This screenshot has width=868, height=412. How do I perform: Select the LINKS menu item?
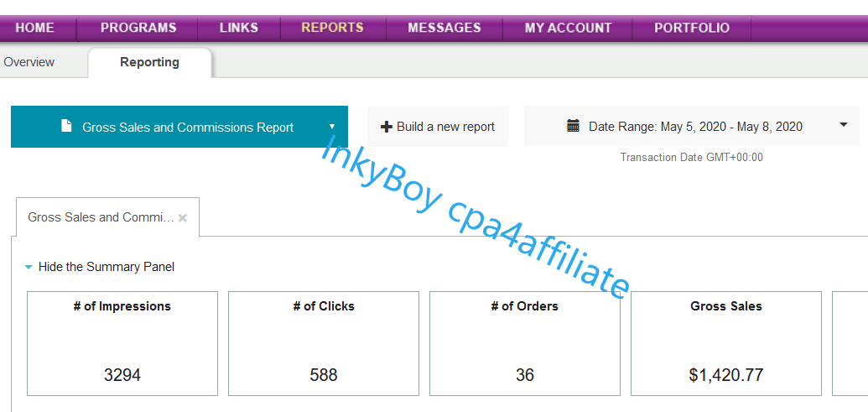click(239, 28)
